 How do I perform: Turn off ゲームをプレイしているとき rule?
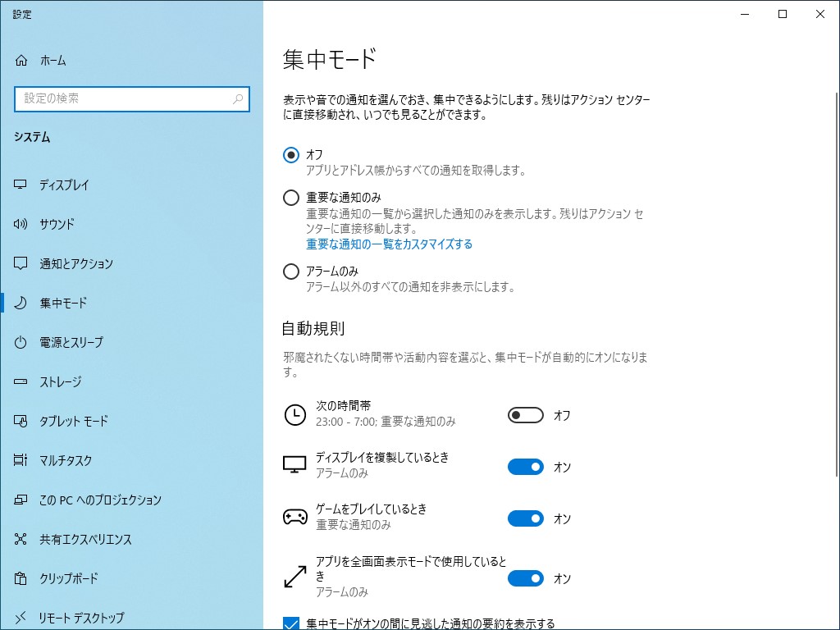pos(525,518)
